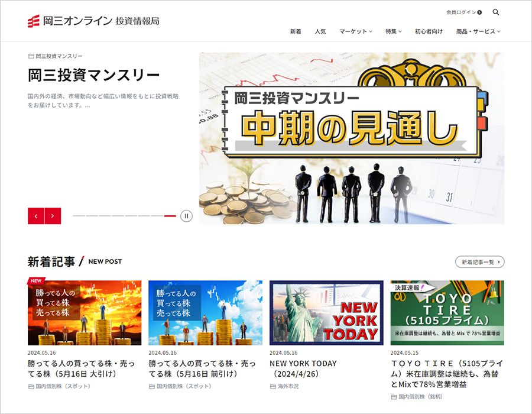
Task: Open the sunset thumbnail with the NEW badge
Action: coord(85,312)
